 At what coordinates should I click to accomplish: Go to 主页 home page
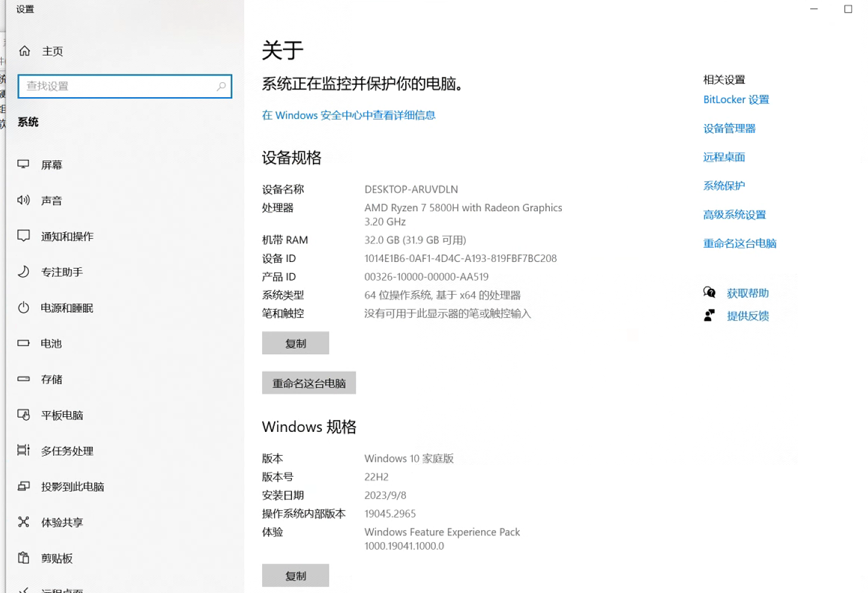[x=53, y=51]
